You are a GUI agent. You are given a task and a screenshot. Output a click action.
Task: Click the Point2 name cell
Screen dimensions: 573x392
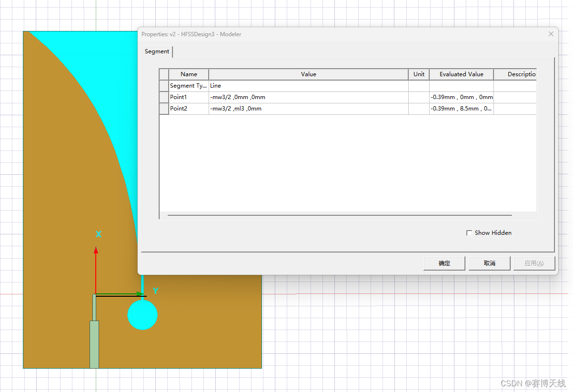(189, 109)
